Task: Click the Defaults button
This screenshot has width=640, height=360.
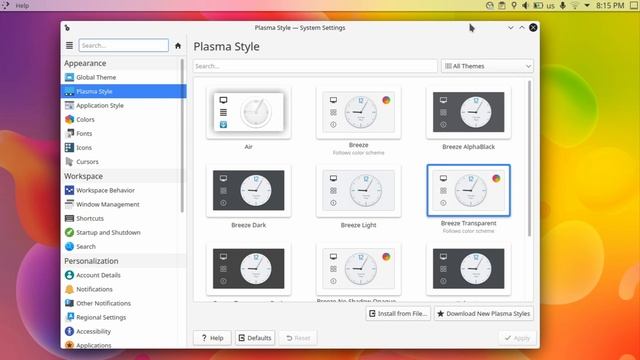Action: 255,338
